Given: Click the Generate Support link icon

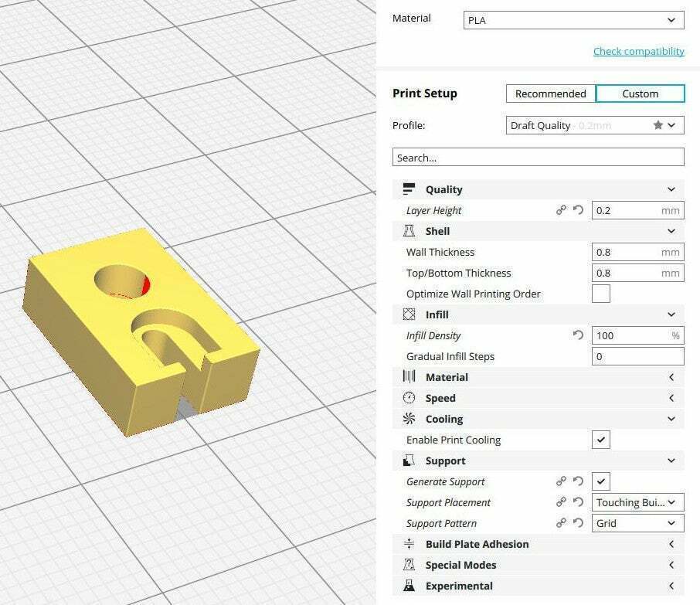Looking at the screenshot, I should (x=561, y=481).
